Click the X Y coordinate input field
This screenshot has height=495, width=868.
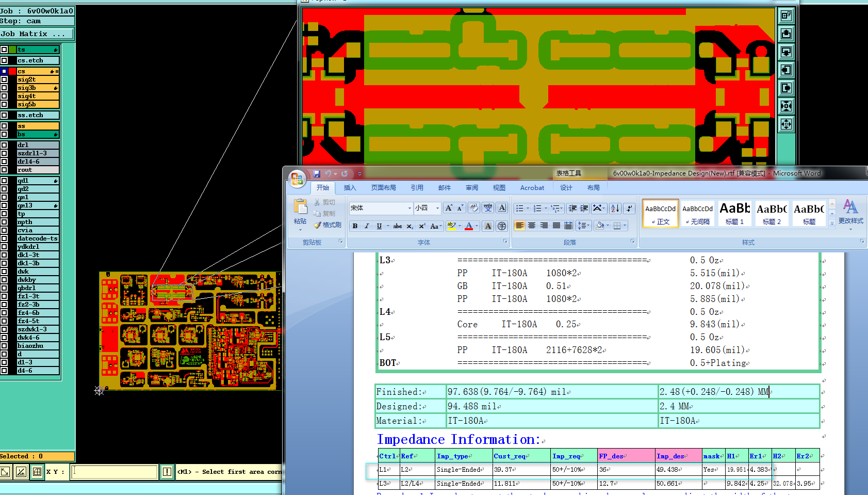pos(114,471)
